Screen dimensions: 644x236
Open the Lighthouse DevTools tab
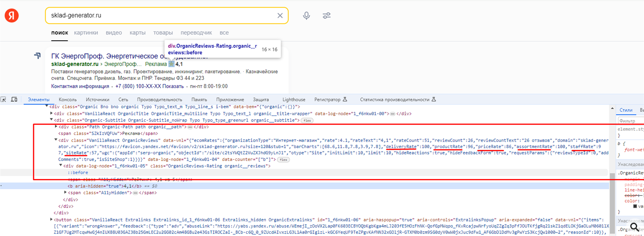pyautogui.click(x=294, y=100)
